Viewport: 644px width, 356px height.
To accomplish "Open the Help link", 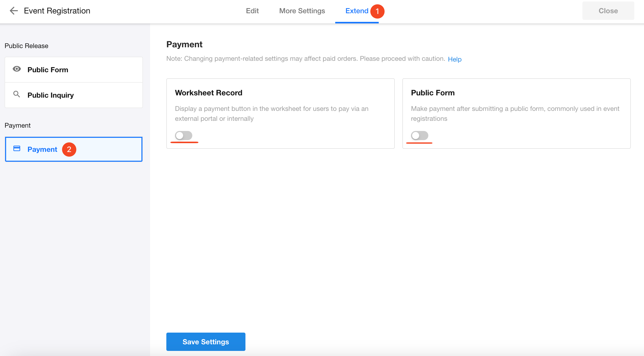I will tap(455, 59).
